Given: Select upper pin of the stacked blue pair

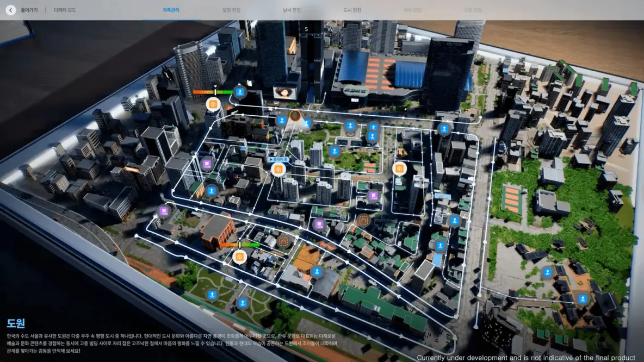Looking at the screenshot, I should (373, 127).
